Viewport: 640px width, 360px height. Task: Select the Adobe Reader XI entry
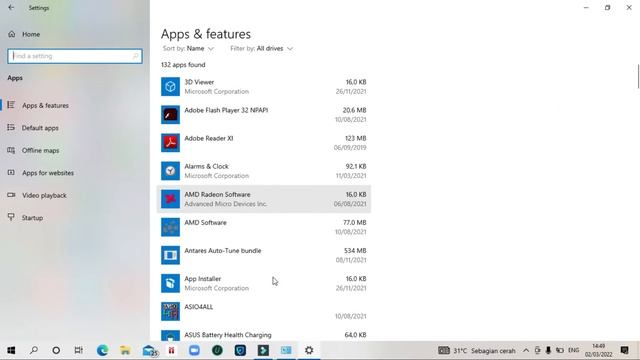click(264, 143)
